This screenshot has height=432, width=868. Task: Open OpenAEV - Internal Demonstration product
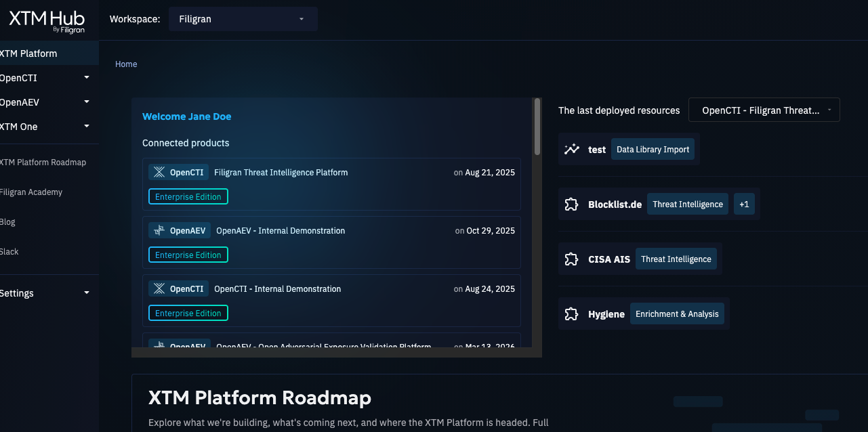tap(331, 243)
